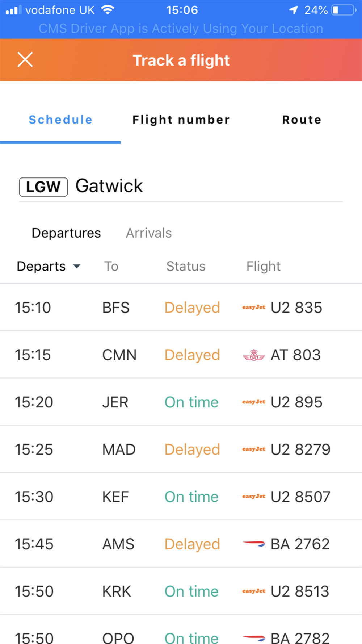Switch to the Flight number tab

[181, 120]
